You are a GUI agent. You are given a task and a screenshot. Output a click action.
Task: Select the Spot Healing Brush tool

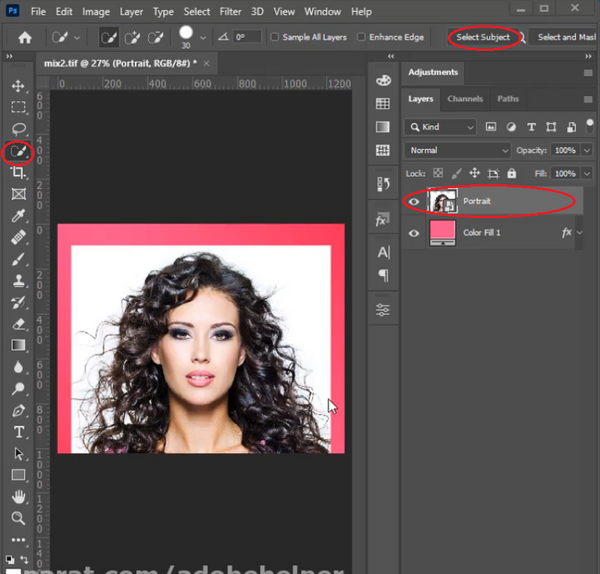(18, 237)
